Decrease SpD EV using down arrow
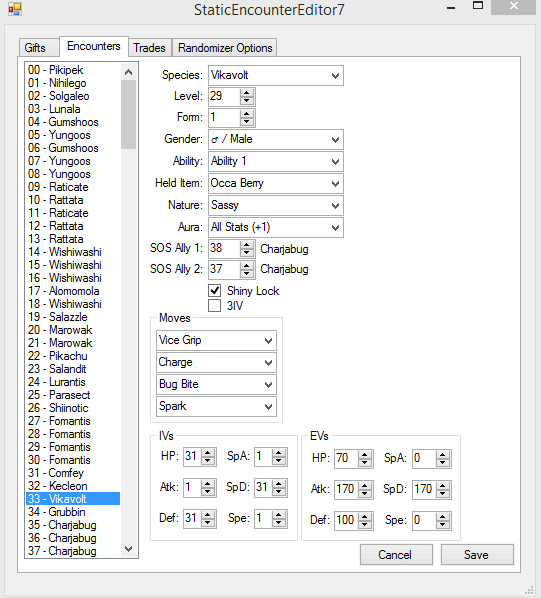Viewport: 541px width, 598px height. [x=443, y=494]
